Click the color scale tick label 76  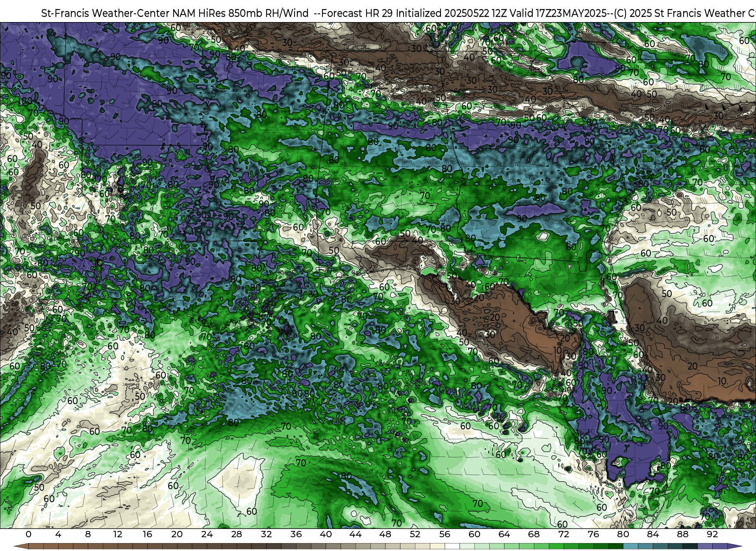tap(593, 534)
